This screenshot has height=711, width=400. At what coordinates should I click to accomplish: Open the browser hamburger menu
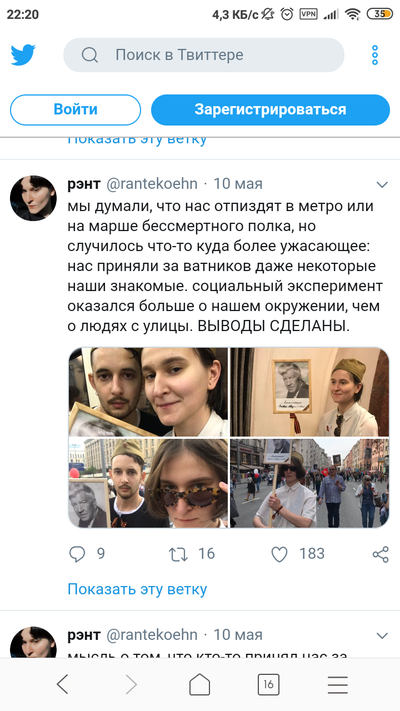tap(337, 684)
